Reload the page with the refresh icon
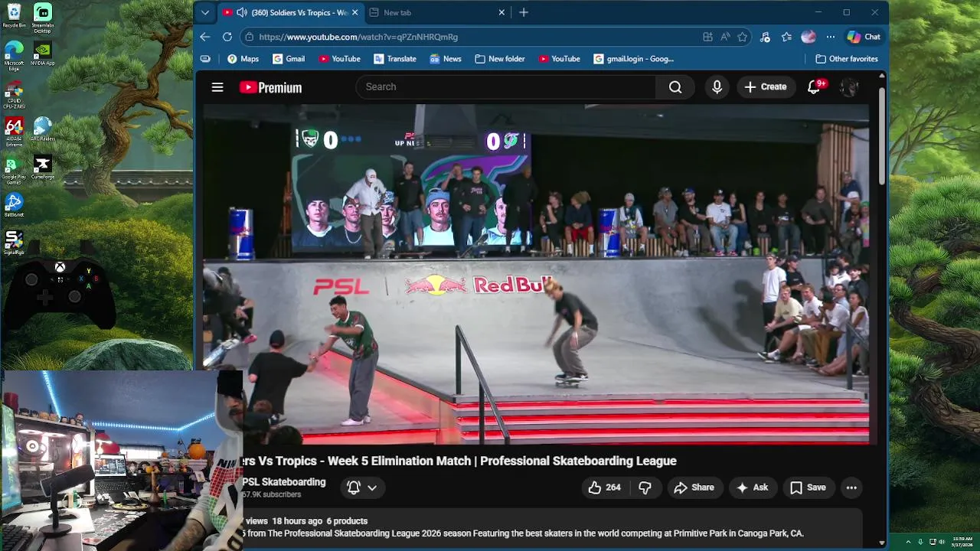Image resolution: width=980 pixels, height=551 pixels. 227,37
